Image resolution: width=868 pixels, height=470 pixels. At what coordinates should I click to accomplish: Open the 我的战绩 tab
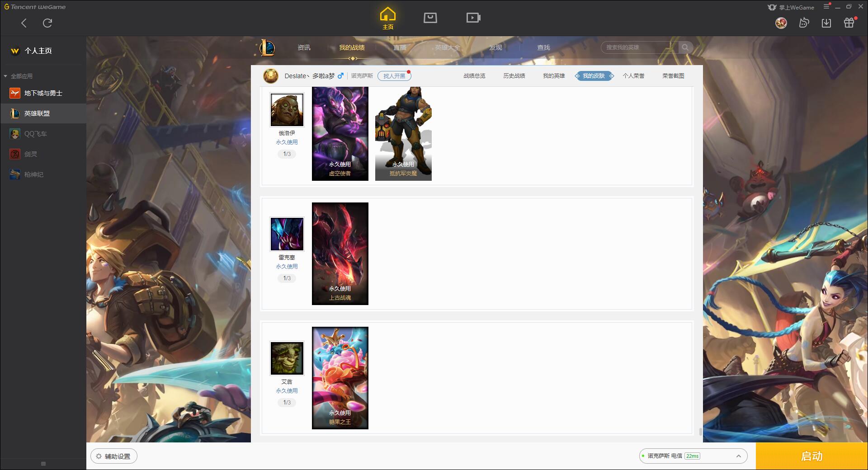tap(352, 47)
